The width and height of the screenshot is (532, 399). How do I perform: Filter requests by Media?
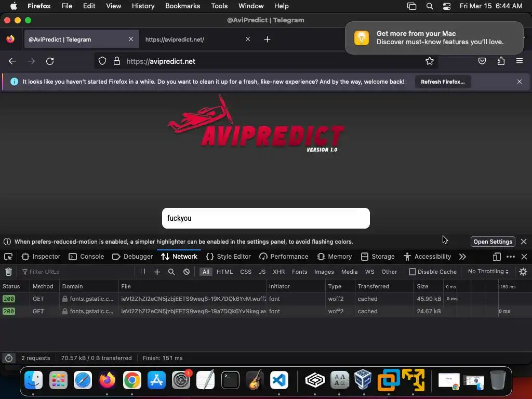coord(350,272)
